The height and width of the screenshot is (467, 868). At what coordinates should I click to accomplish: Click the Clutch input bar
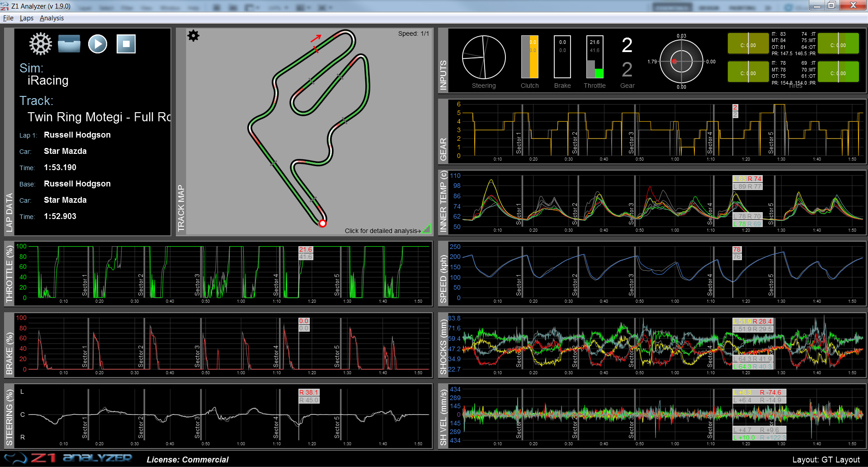[x=529, y=57]
